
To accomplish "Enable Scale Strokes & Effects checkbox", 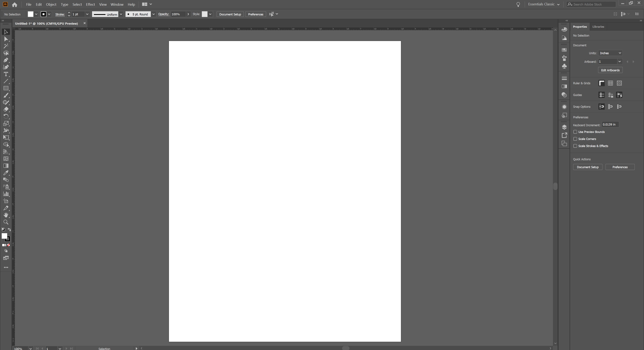I will click(575, 146).
